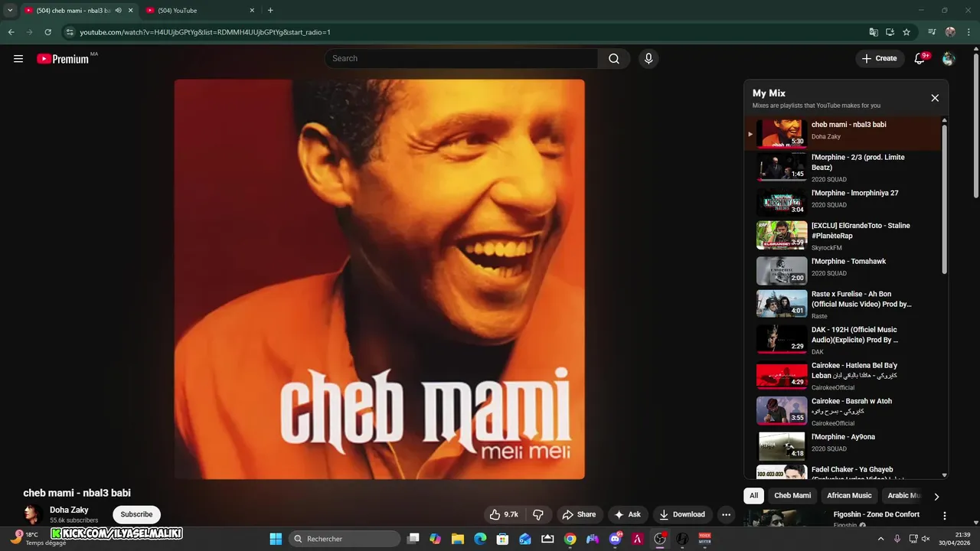Play Cairokee - Hatlena Bel Ba'y Leban
Image resolution: width=980 pixels, height=551 pixels.
pyautogui.click(x=842, y=376)
